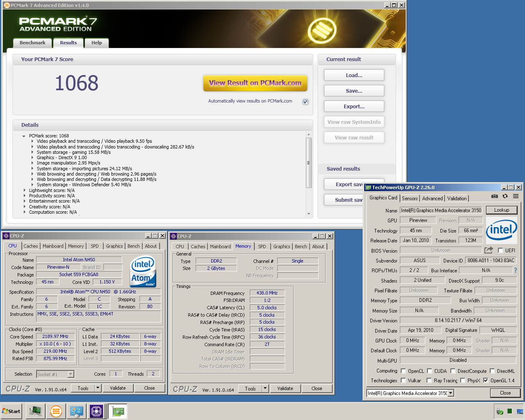Expand the Productivity score row
Viewport: 525px width, 420px height.
pos(25,196)
